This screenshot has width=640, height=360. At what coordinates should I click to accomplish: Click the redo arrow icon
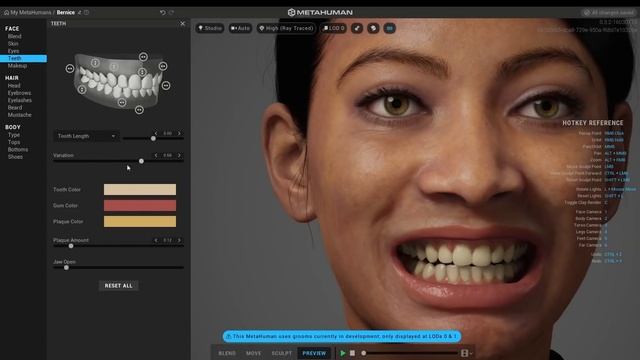pos(172,13)
